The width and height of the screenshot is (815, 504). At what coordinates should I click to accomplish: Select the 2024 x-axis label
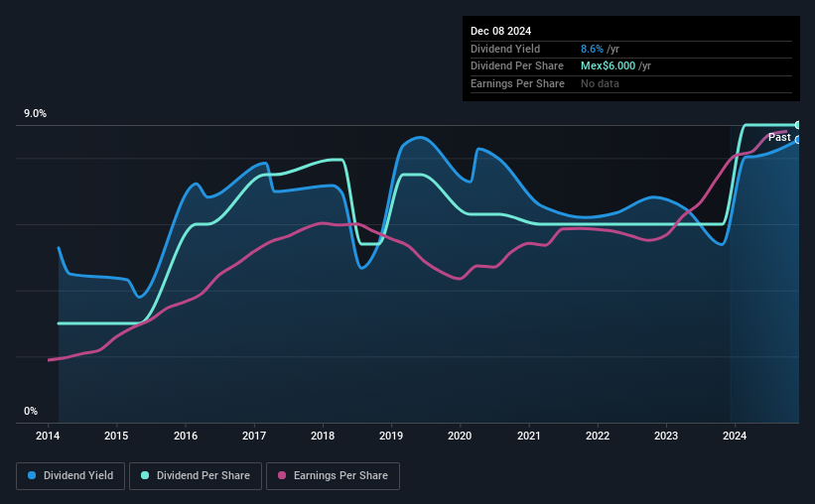click(735, 436)
